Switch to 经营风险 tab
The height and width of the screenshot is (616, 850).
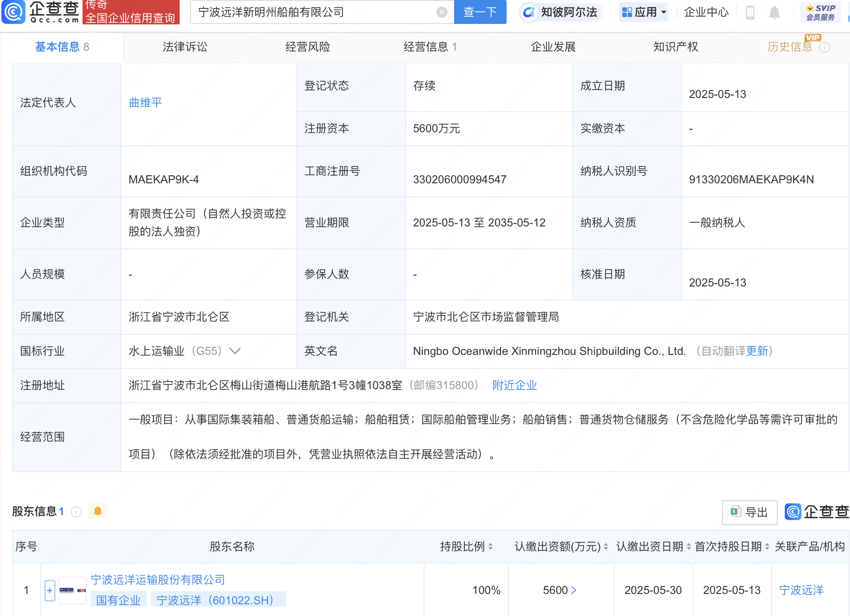tap(308, 47)
